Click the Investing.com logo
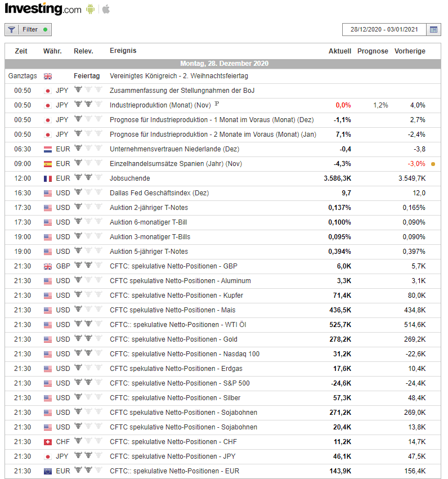 coord(43,9)
